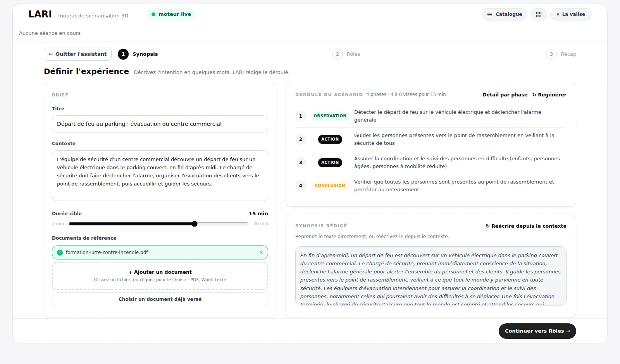Click 'Aucune séance en cours' status text
The width and height of the screenshot is (620, 364).
point(50,33)
